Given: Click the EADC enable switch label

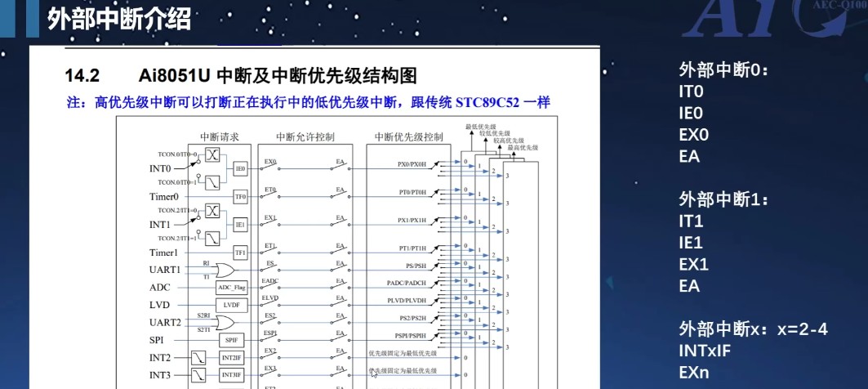Looking at the screenshot, I should pos(270,281).
